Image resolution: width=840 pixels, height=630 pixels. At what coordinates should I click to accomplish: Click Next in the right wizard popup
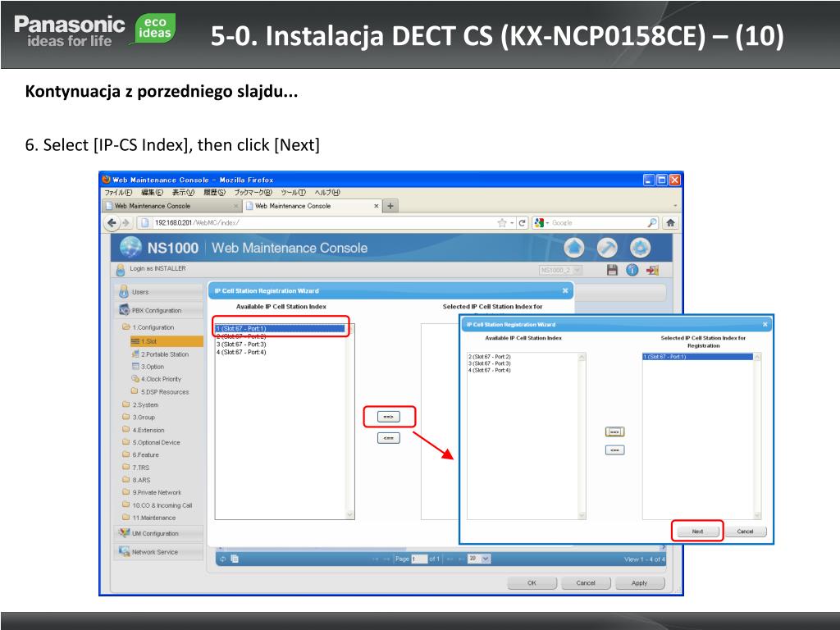point(697,532)
